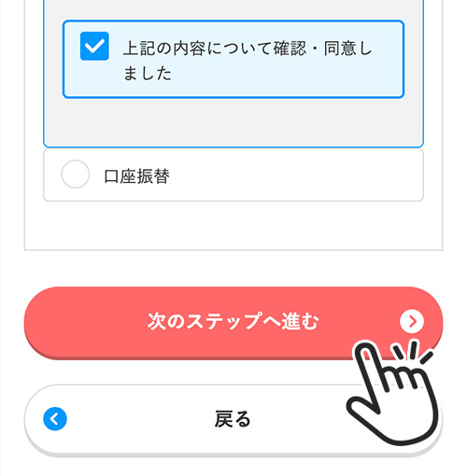This screenshot has width=467, height=476.
Task: Uncheck the blue agreement checkbox
Action: click(x=94, y=46)
